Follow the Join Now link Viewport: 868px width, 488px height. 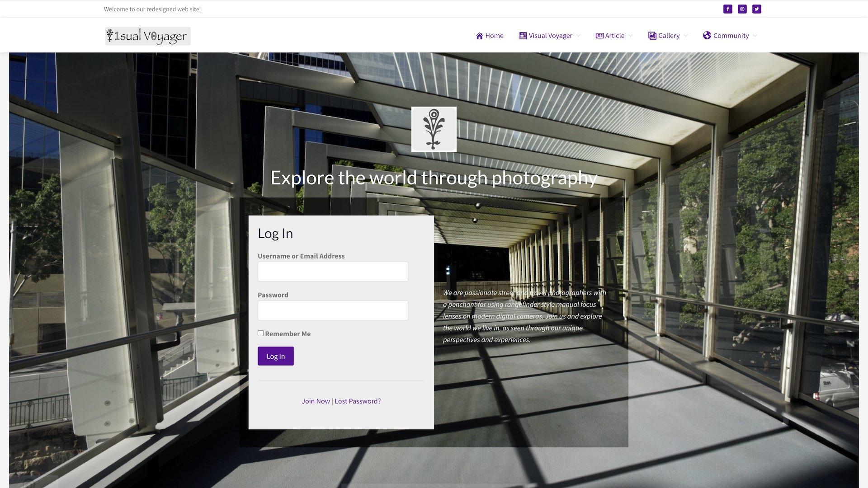316,401
